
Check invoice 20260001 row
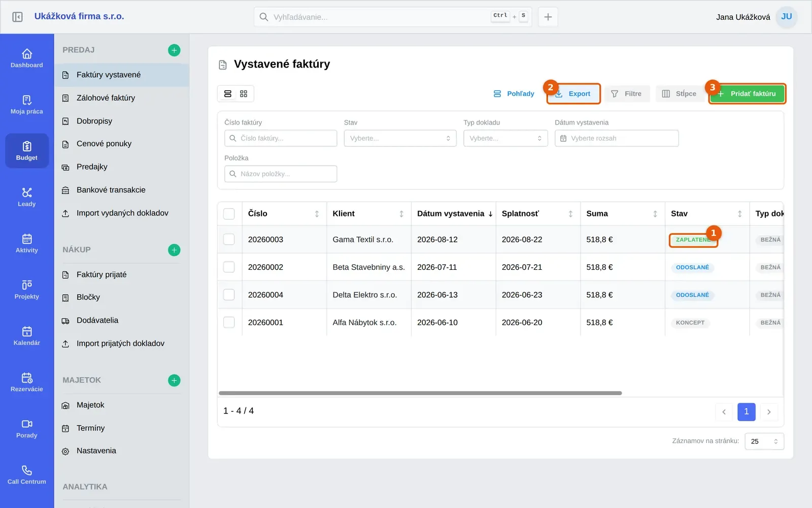tap(229, 323)
